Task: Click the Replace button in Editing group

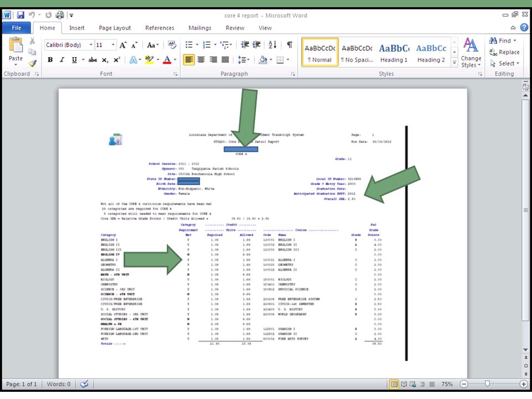Action: [x=504, y=52]
